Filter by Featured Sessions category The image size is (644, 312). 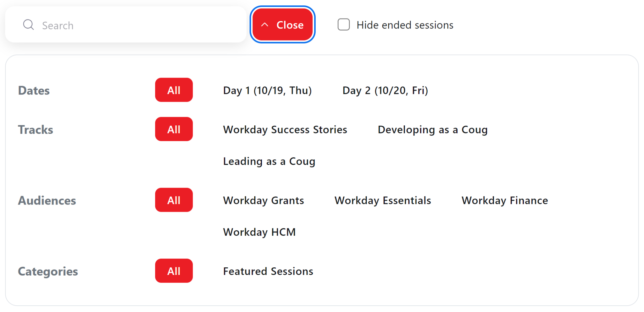268,271
